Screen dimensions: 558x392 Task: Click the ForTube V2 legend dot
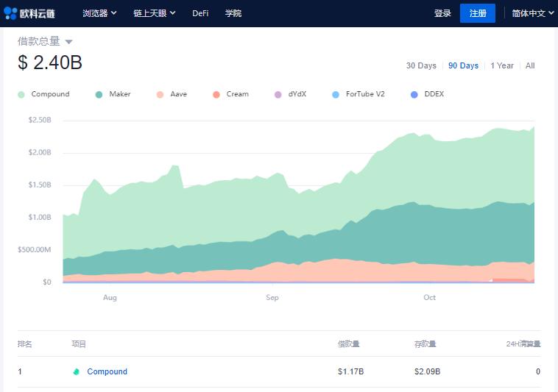336,95
